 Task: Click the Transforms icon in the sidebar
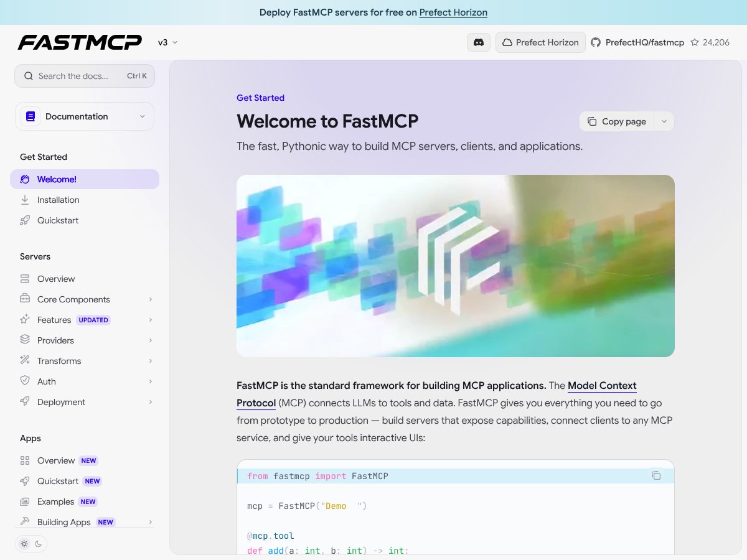25,361
